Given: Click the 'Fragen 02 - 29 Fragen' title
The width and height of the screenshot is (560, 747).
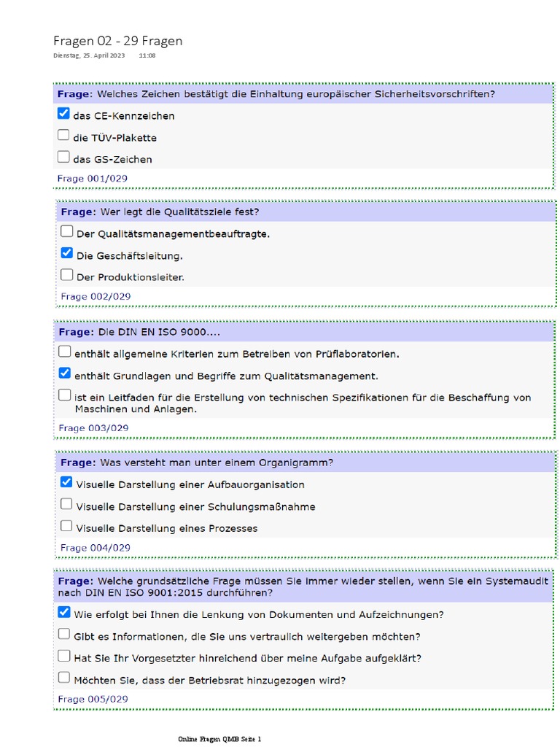Looking at the screenshot, I should click(x=118, y=41).
